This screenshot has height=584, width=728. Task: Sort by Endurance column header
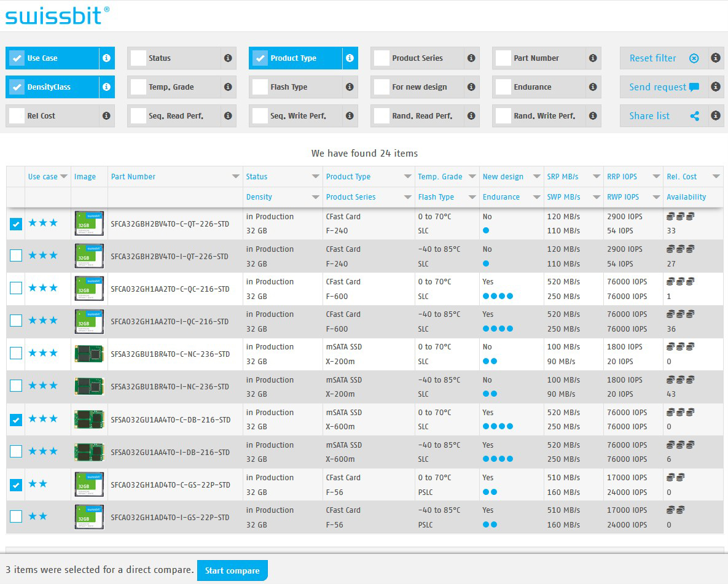coord(501,197)
